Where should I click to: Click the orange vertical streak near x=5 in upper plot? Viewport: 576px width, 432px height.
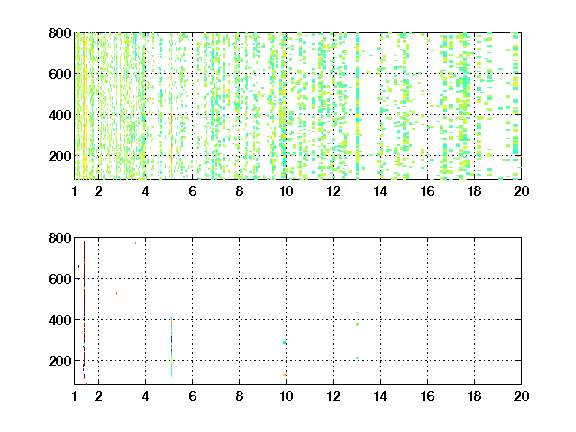pyautogui.click(x=171, y=143)
